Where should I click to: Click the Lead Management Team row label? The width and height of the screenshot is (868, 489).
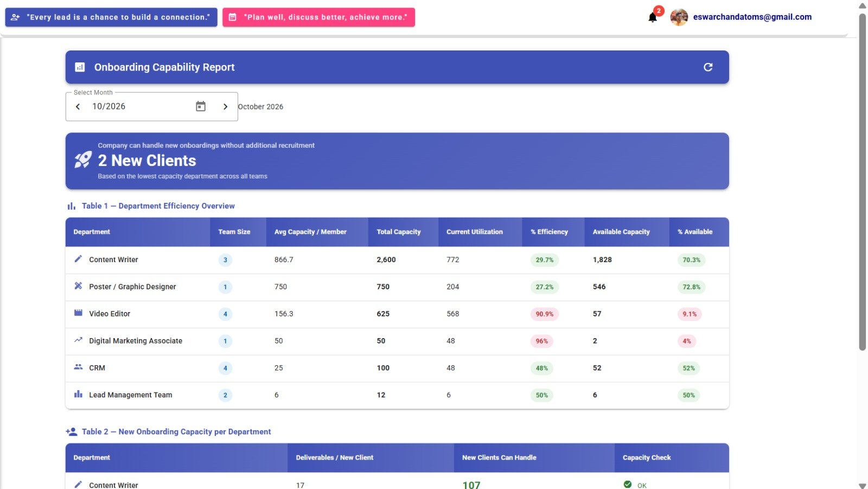(131, 395)
